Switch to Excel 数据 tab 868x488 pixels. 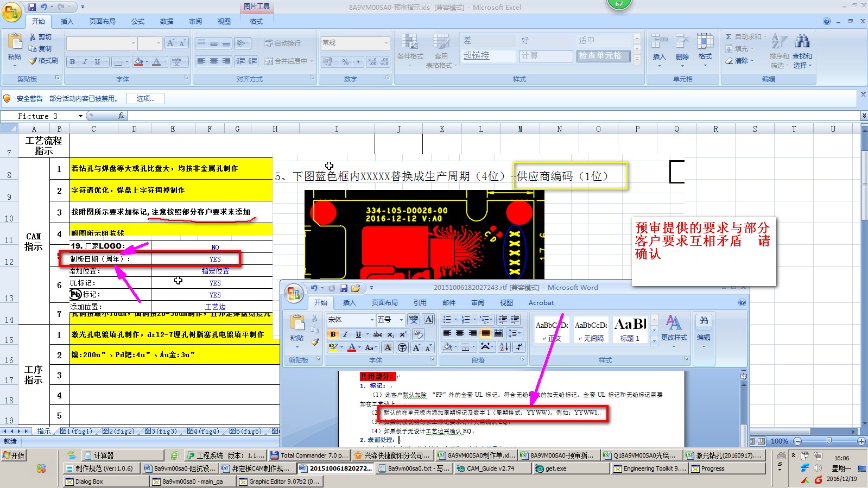tap(167, 21)
